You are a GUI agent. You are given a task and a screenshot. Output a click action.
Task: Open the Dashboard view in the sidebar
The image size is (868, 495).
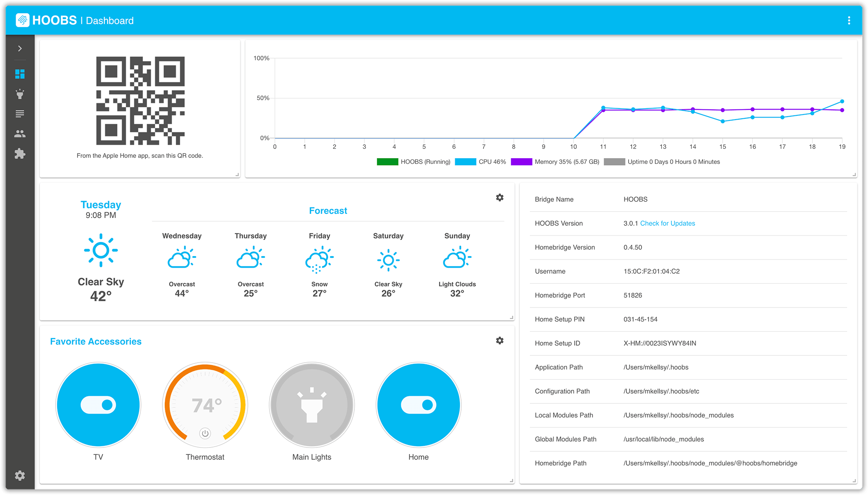click(20, 74)
